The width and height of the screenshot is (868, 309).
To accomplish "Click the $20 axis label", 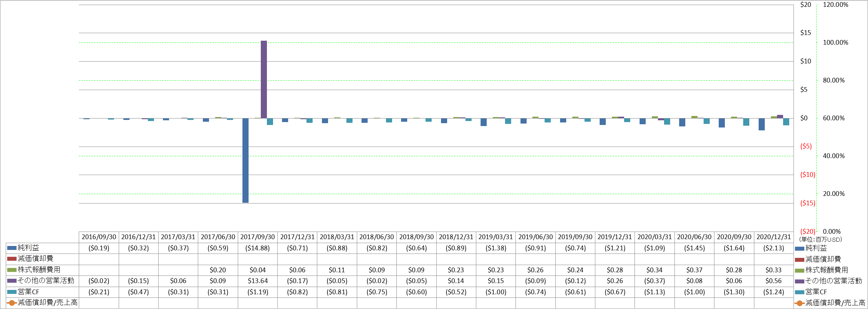I will click(805, 5).
